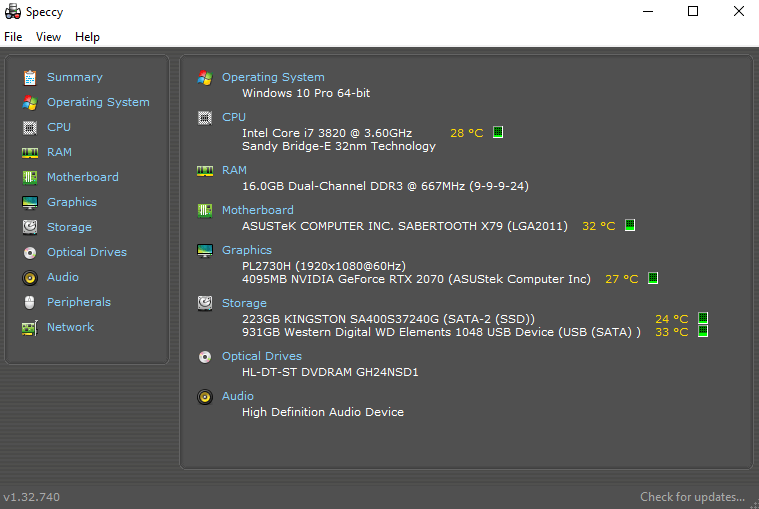Click the Windows flag icon beside sidebar Operating System

pyautogui.click(x=30, y=103)
